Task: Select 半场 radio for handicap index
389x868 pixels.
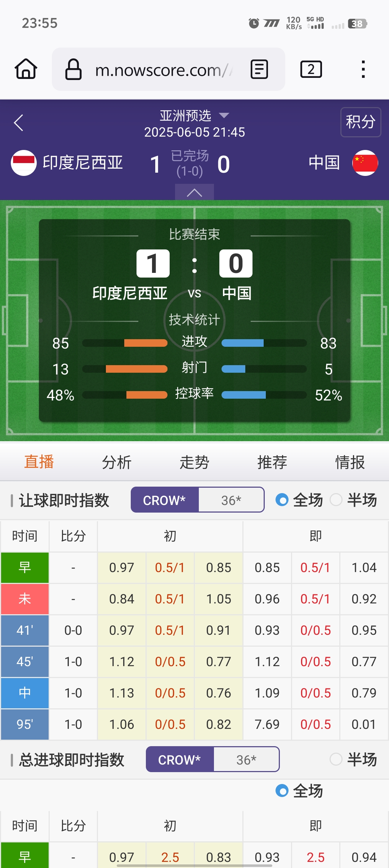Action: point(336,500)
